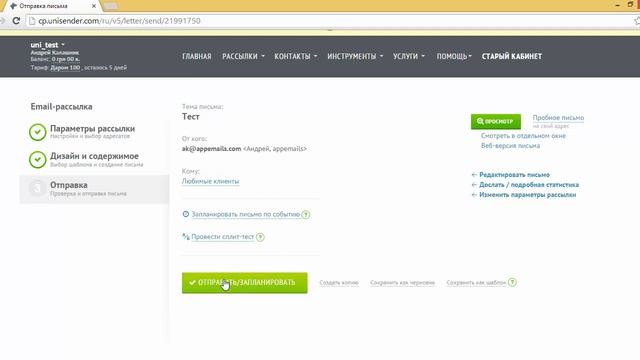Click clock icon before Запланировать письмо

click(186, 214)
